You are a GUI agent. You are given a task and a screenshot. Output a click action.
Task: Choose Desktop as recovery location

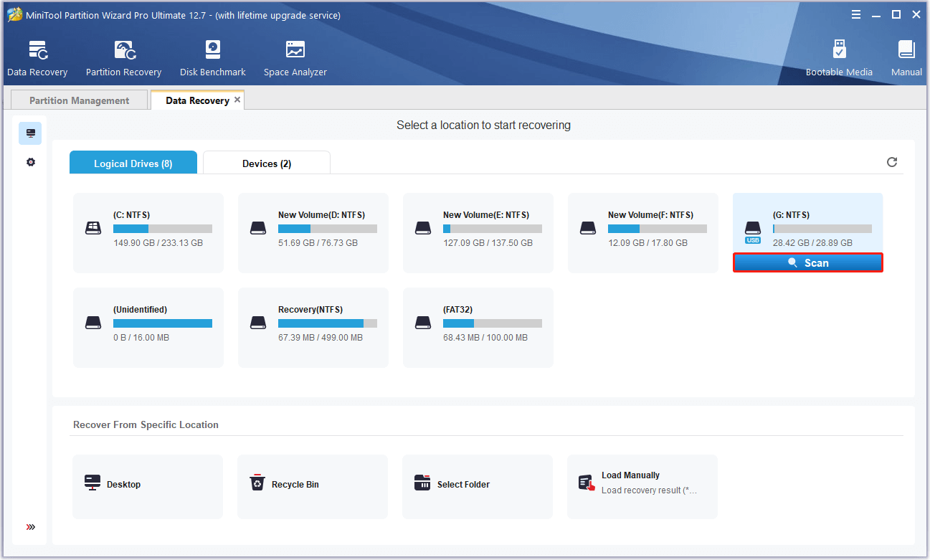[x=148, y=486]
